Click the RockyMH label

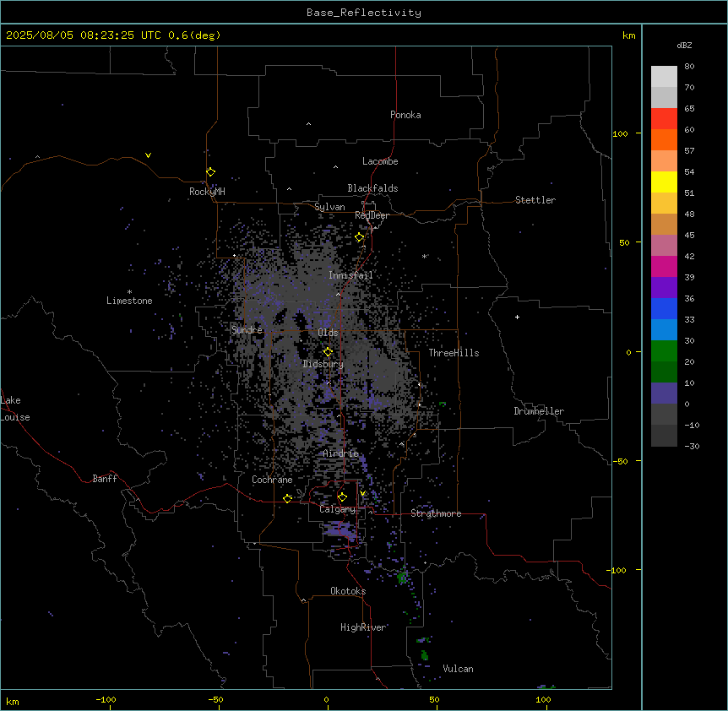click(x=207, y=192)
